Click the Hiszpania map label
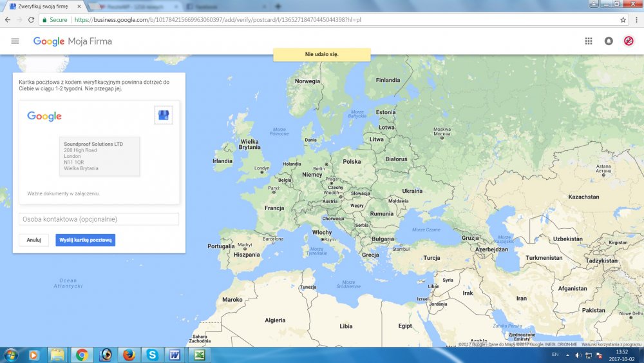644x363 pixels. click(x=247, y=255)
